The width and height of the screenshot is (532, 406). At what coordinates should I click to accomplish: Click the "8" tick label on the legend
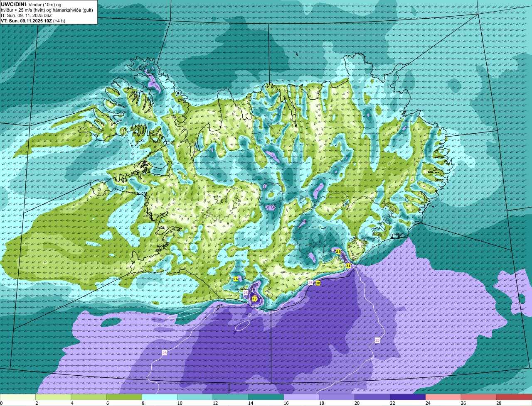(x=143, y=403)
